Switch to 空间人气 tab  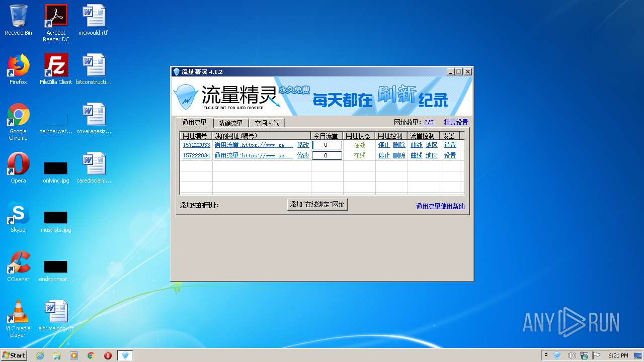point(267,123)
